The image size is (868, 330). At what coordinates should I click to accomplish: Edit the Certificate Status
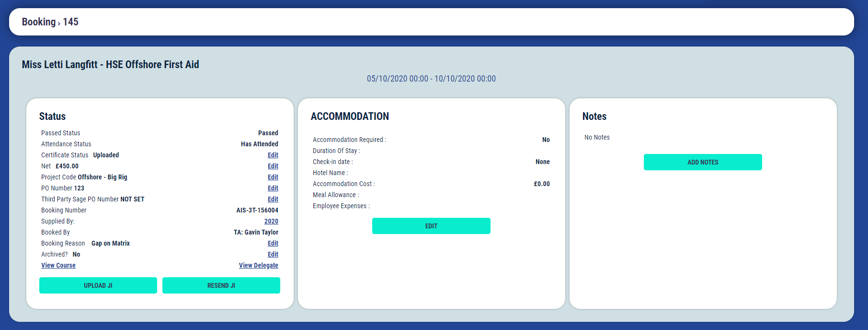[x=273, y=155]
